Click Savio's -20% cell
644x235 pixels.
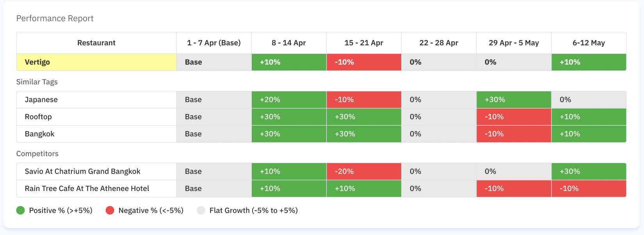click(x=363, y=171)
